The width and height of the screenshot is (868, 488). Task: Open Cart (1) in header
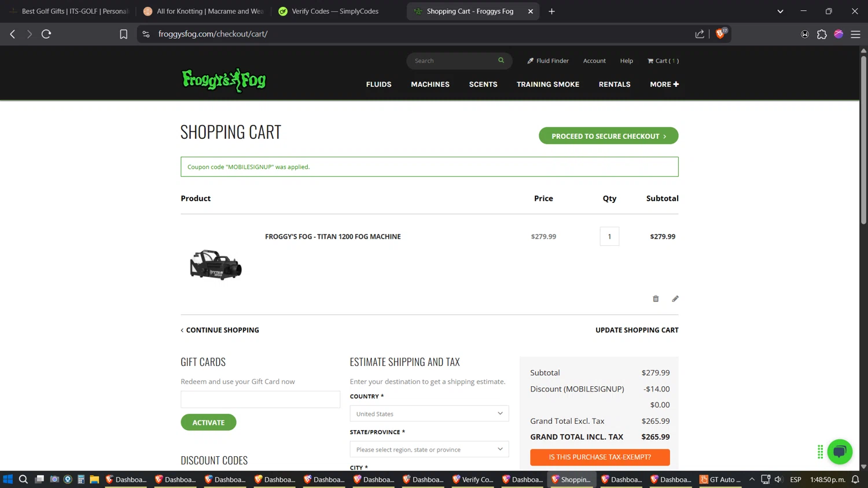(663, 61)
